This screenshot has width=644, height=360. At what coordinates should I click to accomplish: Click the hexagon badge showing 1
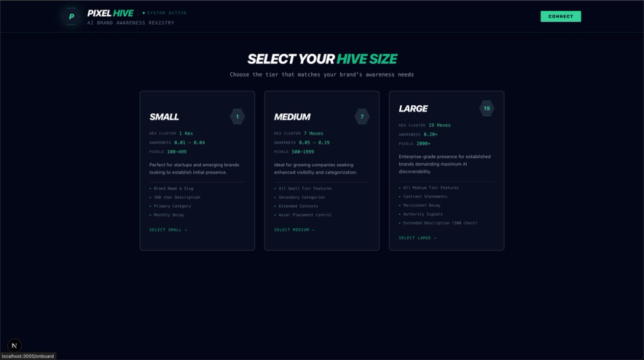coord(237,117)
